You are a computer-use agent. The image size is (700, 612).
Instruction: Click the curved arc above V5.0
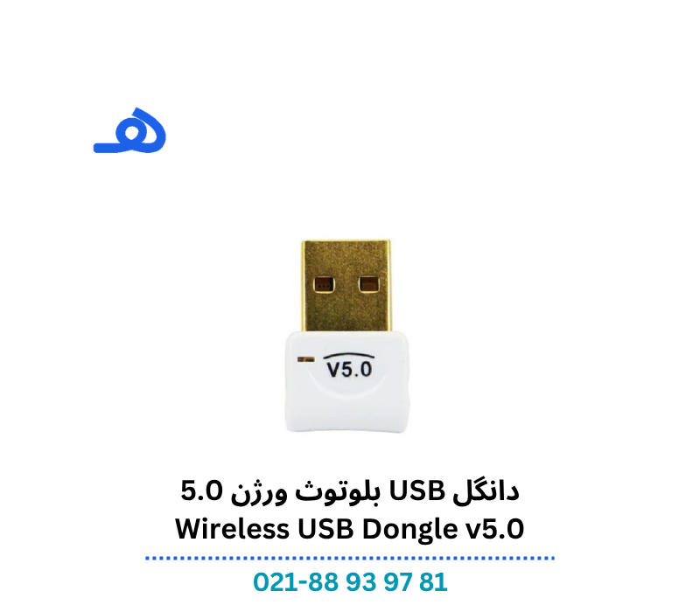pyautogui.click(x=348, y=356)
